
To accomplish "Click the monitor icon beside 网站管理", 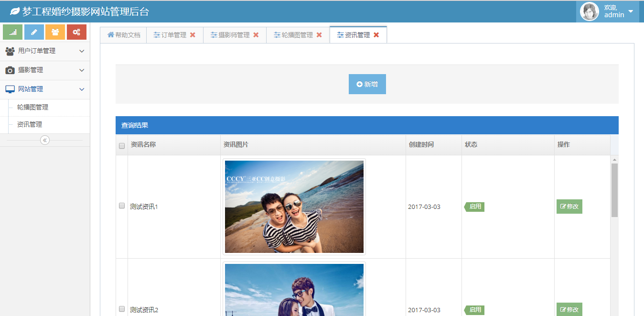I will [10, 89].
